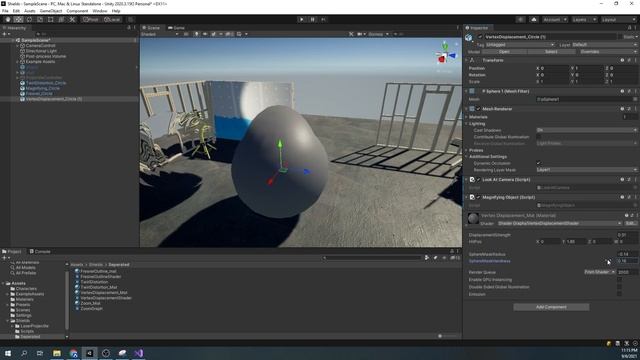
Task: Click the Pause button
Action: click(313, 19)
